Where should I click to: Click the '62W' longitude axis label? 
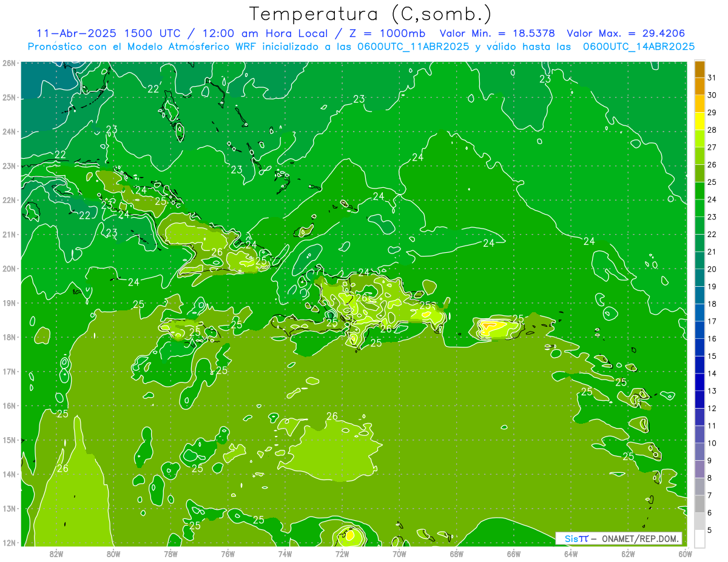point(628,554)
